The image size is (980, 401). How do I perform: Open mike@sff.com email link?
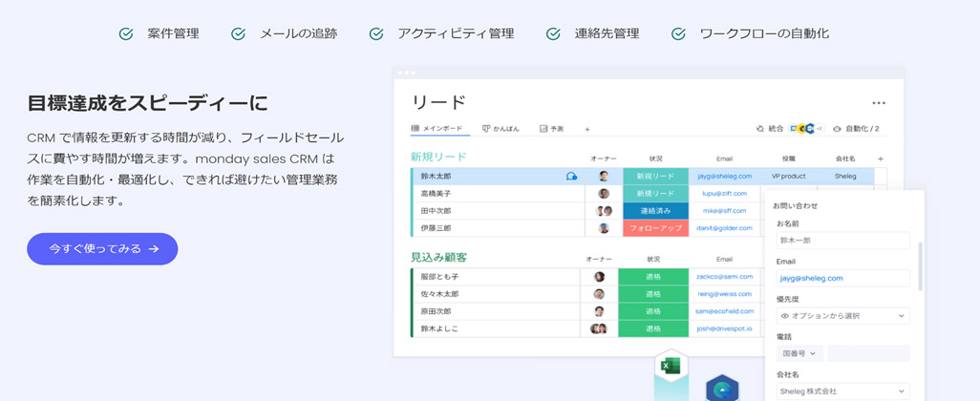pyautogui.click(x=724, y=211)
